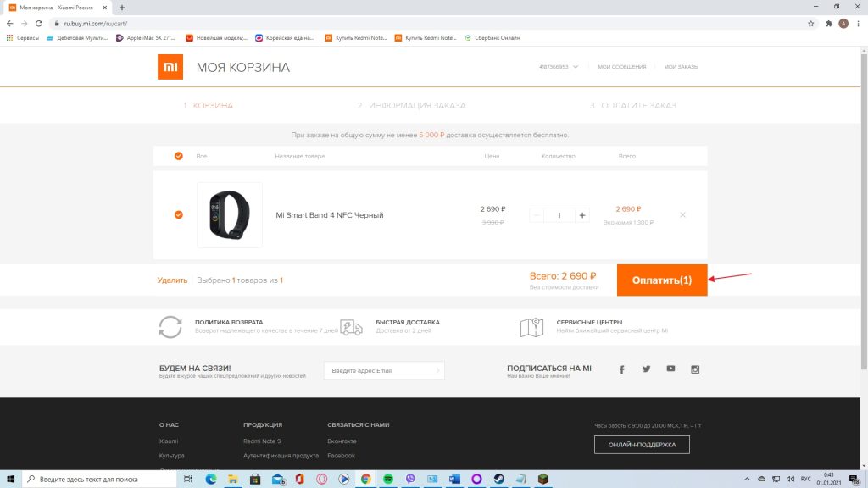Open the Twitter social icon
868x488 pixels.
click(646, 369)
